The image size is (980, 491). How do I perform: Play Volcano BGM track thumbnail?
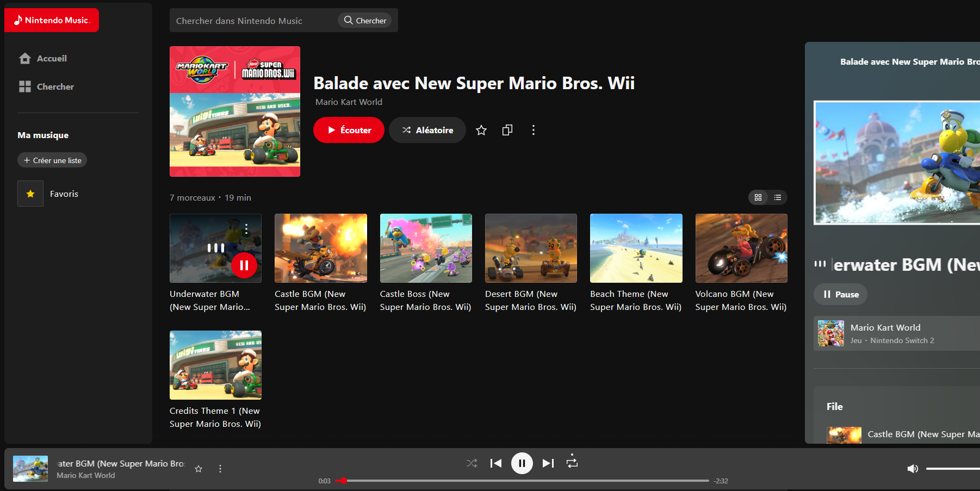click(741, 248)
